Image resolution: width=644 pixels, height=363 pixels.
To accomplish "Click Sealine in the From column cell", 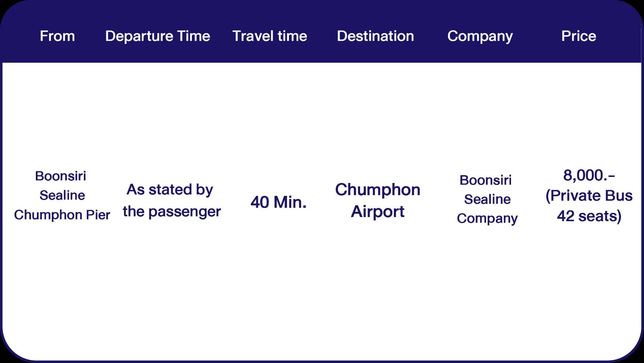I will (62, 195).
